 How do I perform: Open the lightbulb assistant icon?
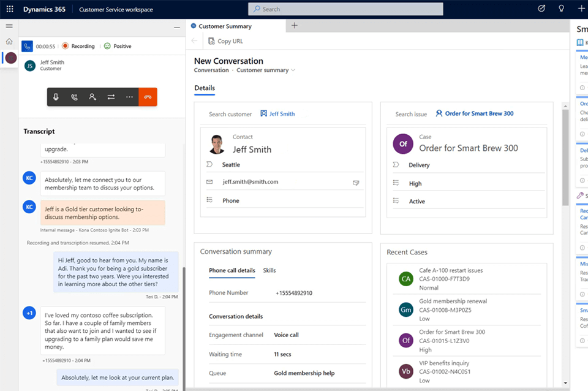coord(560,9)
